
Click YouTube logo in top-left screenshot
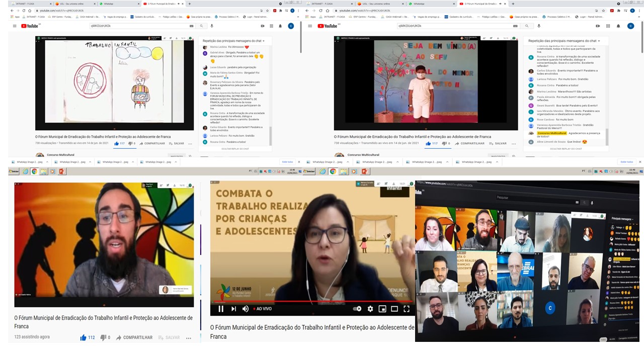(x=30, y=26)
